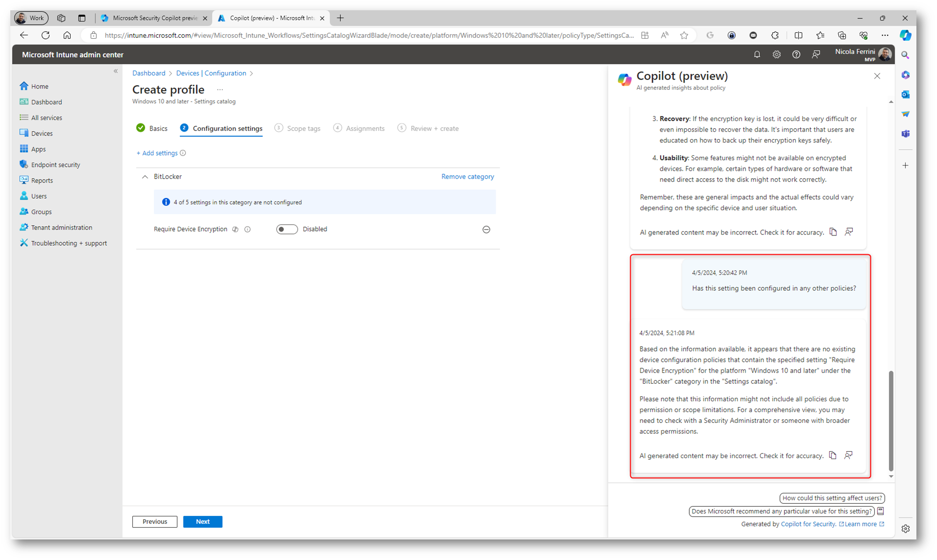Collapse the BitLocker category
This screenshot has height=560, width=937.
pyautogui.click(x=144, y=177)
